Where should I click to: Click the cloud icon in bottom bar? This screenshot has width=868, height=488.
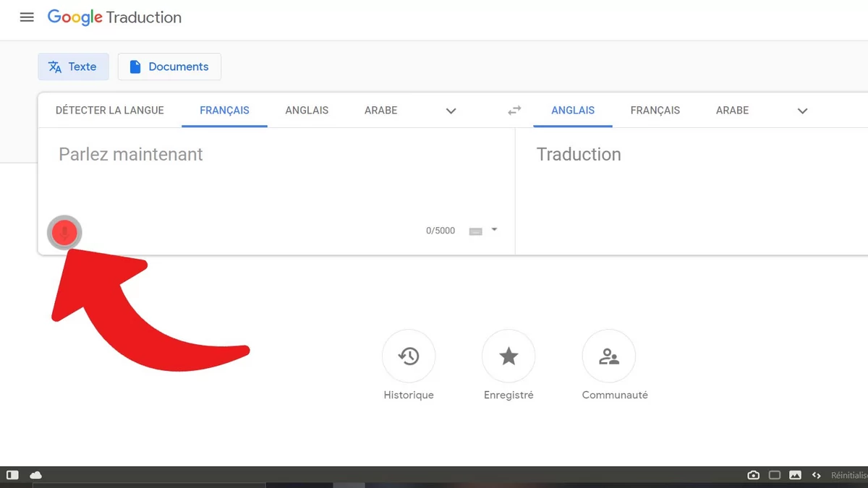point(35,475)
